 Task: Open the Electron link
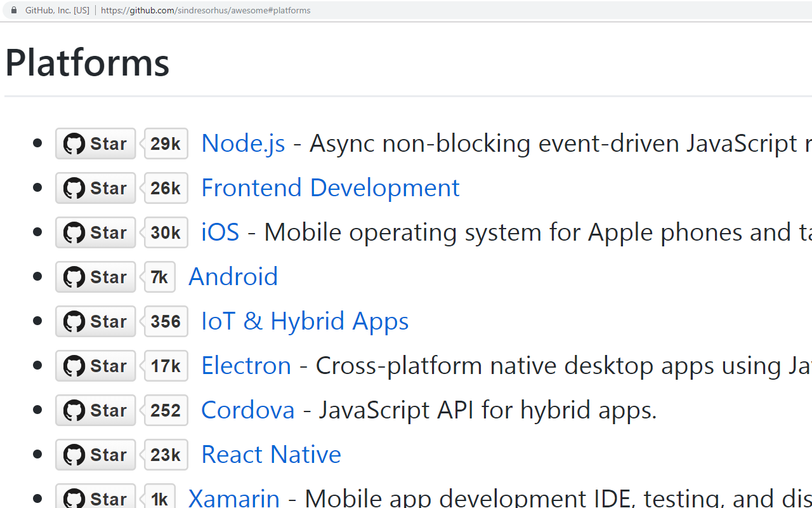coord(246,366)
